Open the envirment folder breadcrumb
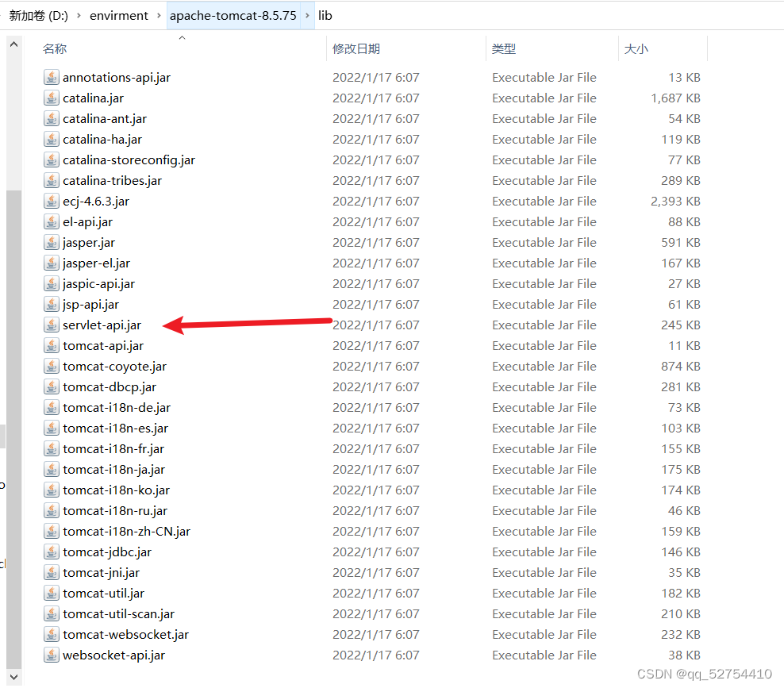The width and height of the screenshot is (784, 688). [119, 16]
